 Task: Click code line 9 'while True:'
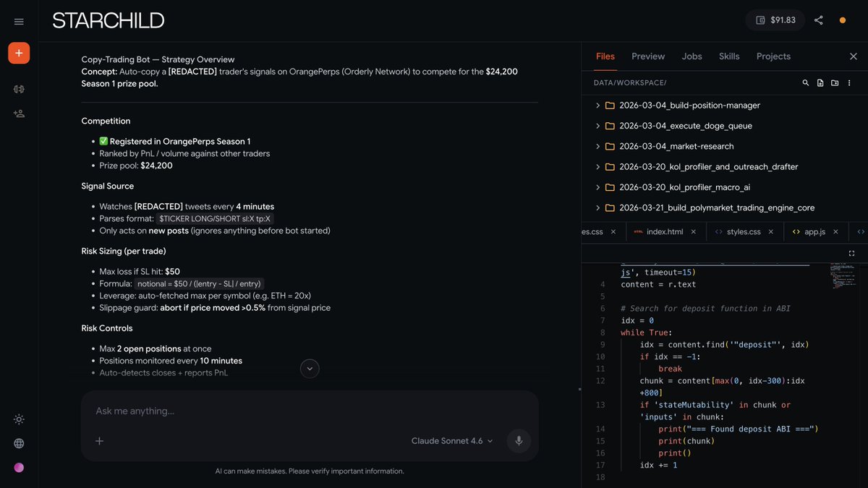[x=646, y=333]
